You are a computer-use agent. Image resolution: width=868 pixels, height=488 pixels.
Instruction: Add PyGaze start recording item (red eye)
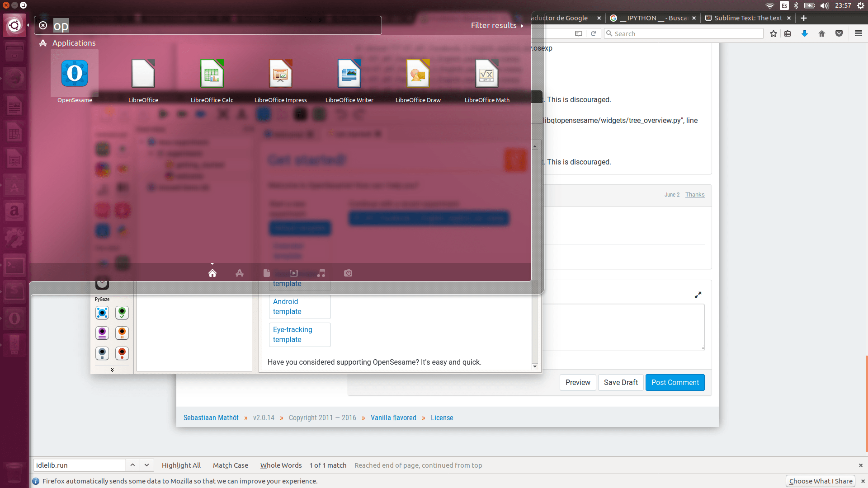click(122, 353)
